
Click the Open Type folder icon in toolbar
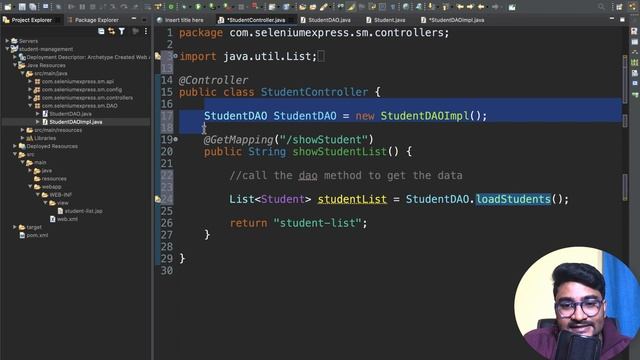pyautogui.click(x=302, y=7)
